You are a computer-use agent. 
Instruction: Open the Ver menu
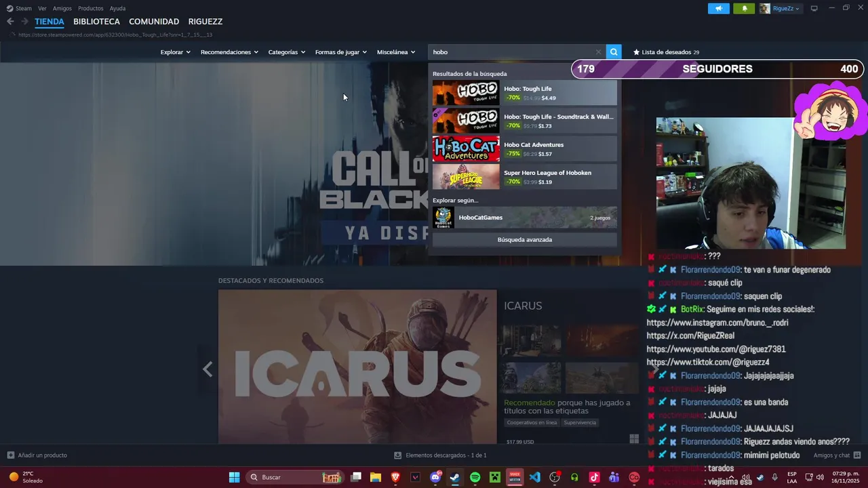tap(42, 8)
